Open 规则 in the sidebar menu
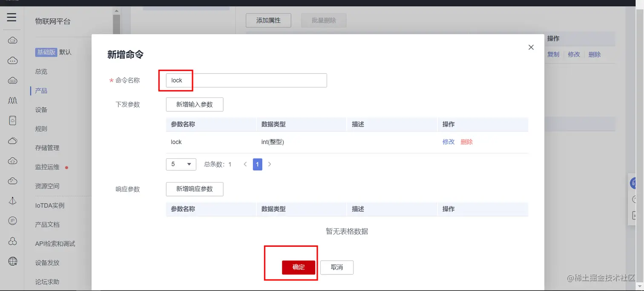The width and height of the screenshot is (644, 291). [x=41, y=129]
